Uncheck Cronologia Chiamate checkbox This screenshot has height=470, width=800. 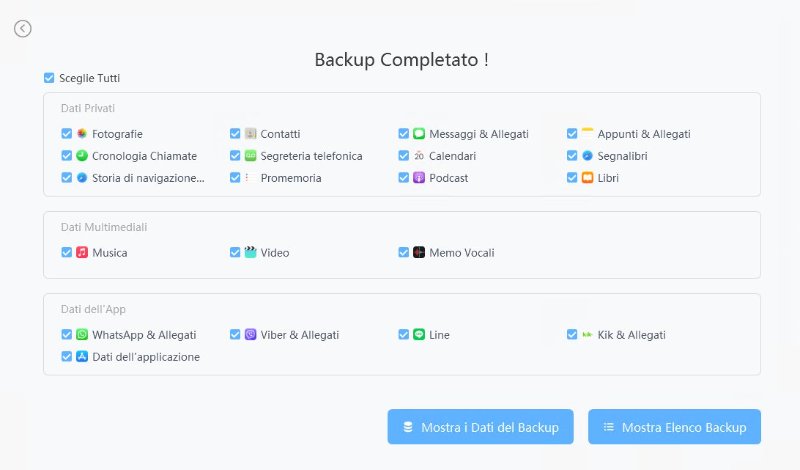point(66,156)
